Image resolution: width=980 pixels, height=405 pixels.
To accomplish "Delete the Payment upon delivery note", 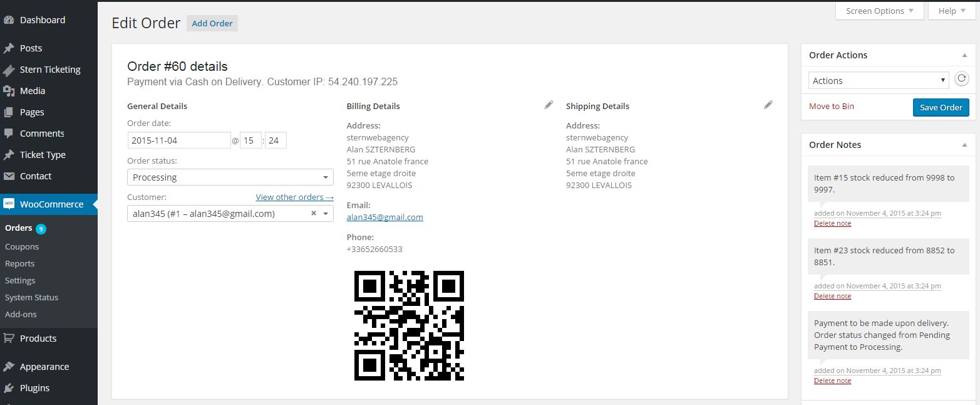I will pyautogui.click(x=832, y=381).
